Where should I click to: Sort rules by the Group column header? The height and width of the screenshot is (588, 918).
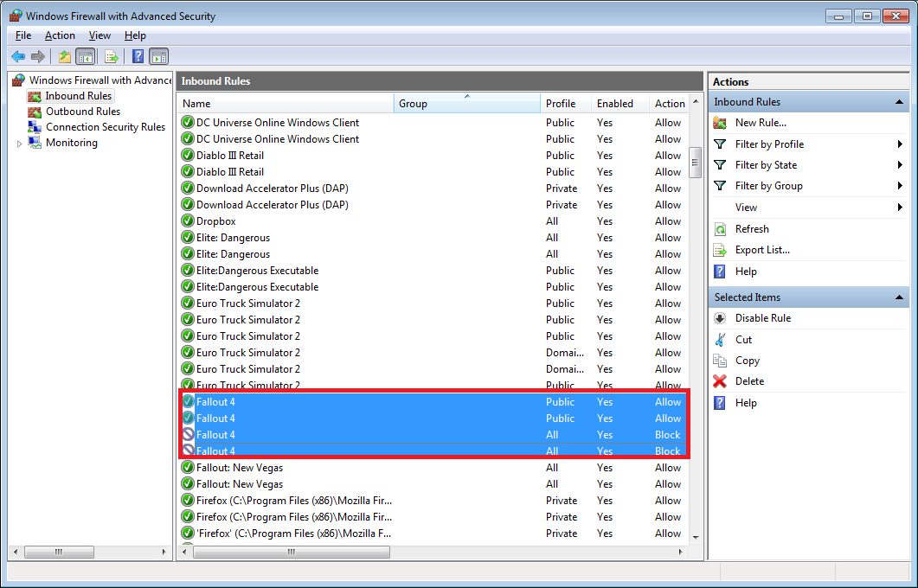[467, 104]
